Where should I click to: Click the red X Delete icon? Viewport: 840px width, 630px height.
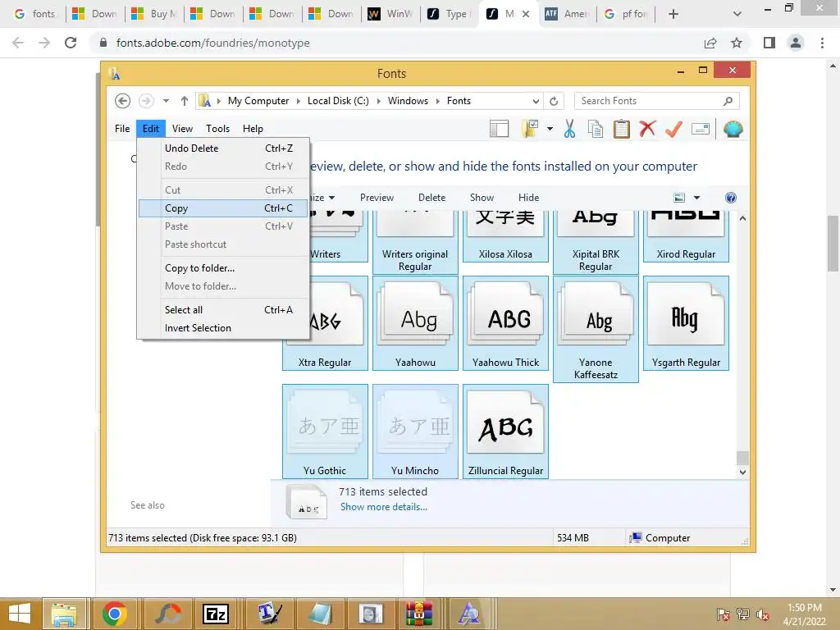[x=647, y=129]
